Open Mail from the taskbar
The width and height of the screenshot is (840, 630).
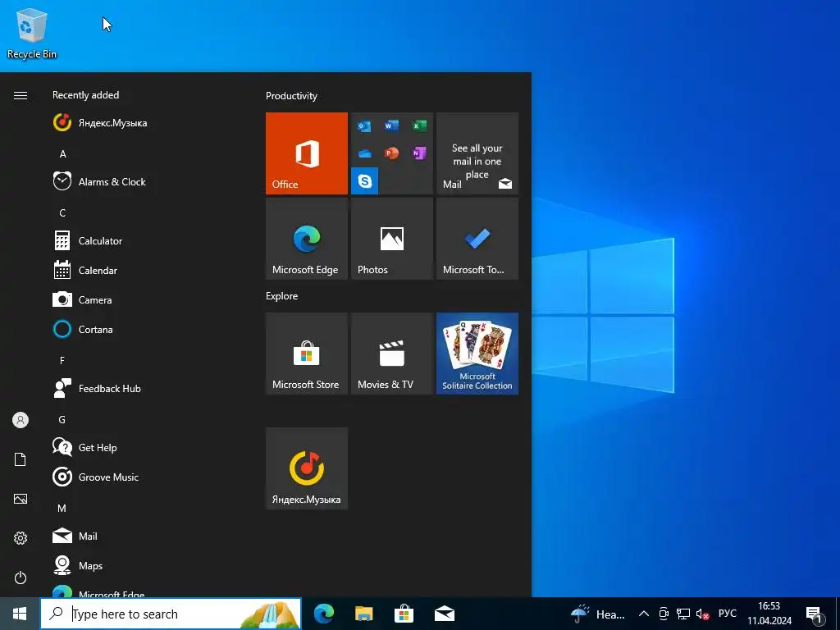(444, 614)
